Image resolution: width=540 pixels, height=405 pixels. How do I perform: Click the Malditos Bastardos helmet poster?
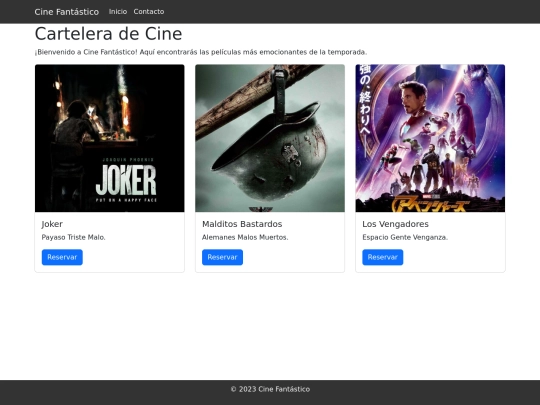click(270, 138)
